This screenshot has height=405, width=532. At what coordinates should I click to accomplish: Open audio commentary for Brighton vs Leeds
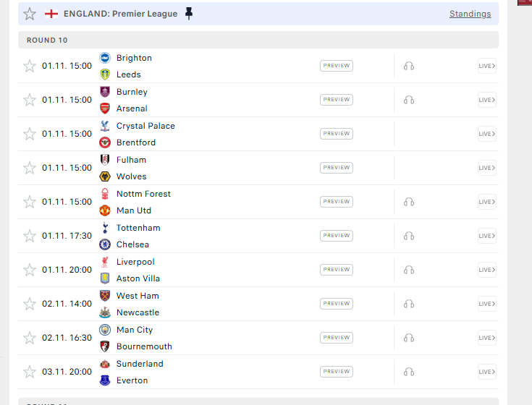click(x=409, y=66)
